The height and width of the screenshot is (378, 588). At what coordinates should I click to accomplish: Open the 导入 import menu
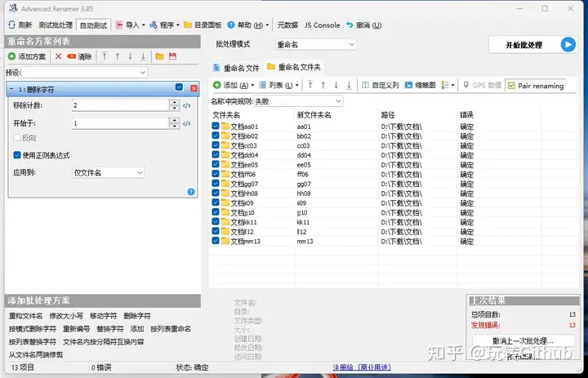(x=130, y=25)
